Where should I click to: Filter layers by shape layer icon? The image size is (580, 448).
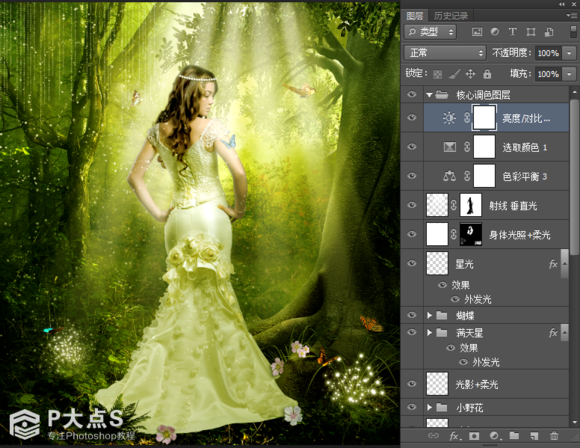[x=531, y=32]
